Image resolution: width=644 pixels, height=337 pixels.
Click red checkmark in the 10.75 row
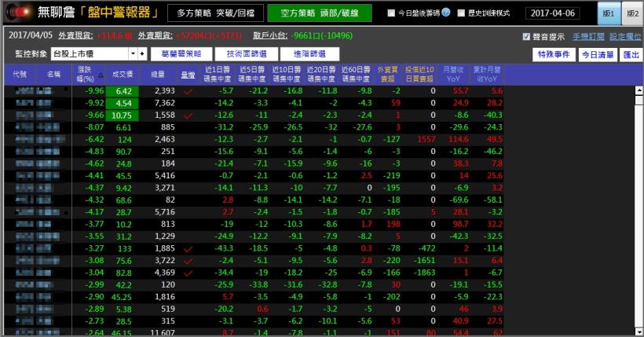coord(188,115)
